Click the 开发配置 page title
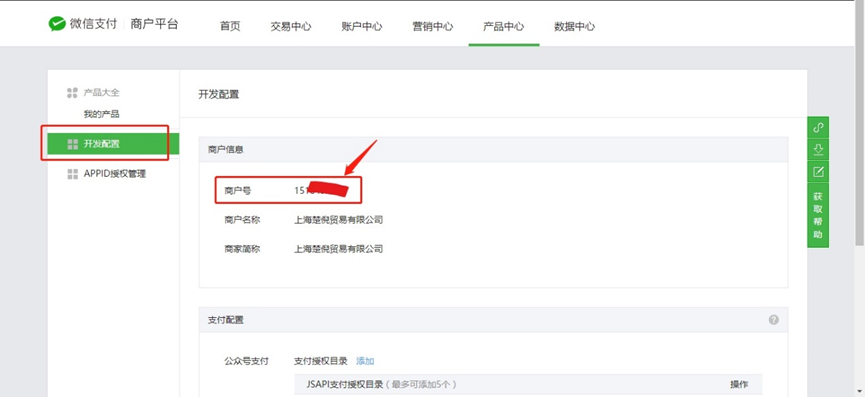 (218, 94)
